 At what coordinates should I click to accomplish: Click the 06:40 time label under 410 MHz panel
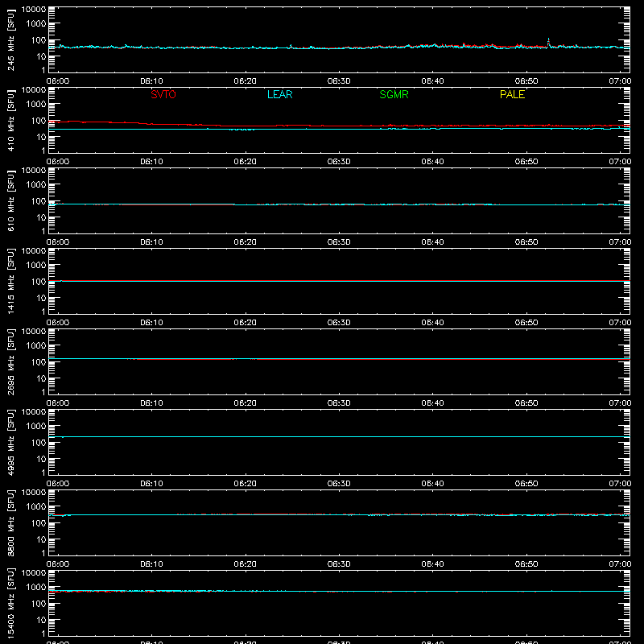point(432,162)
